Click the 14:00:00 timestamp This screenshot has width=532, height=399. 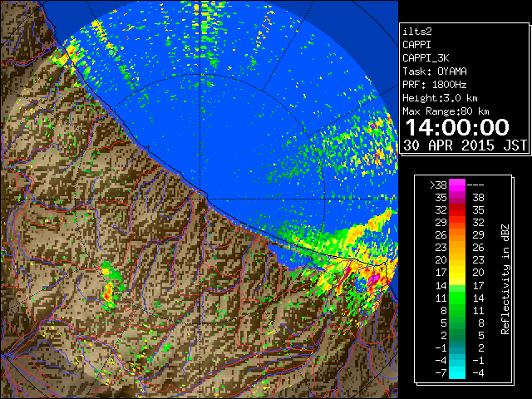(x=458, y=127)
